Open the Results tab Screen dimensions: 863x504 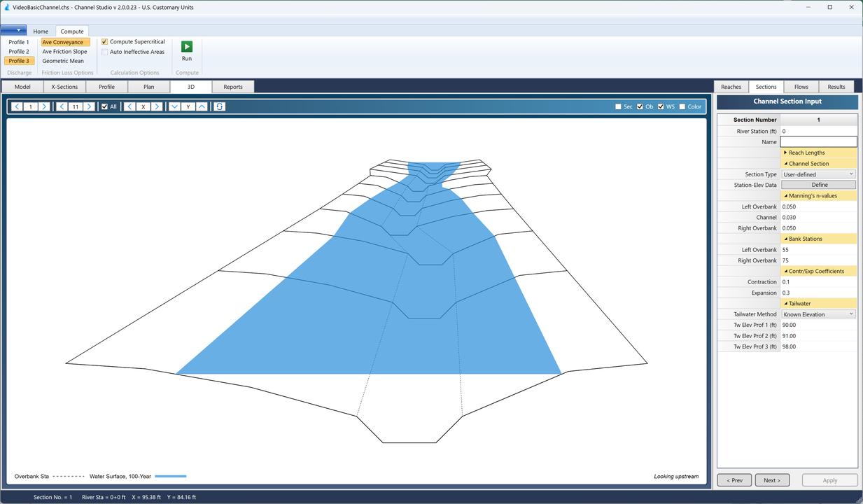pos(836,86)
